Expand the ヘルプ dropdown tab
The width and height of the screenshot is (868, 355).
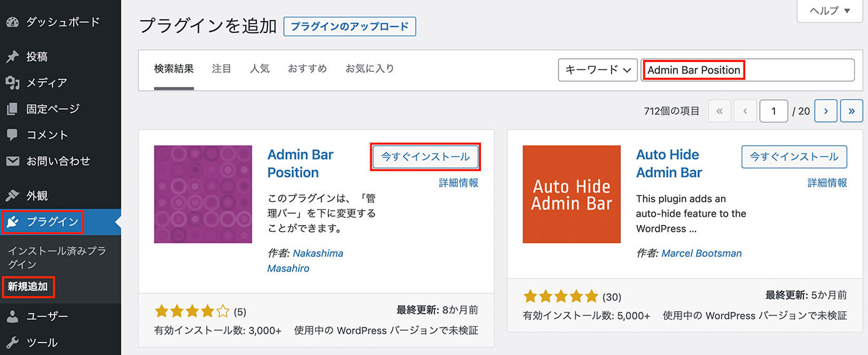(830, 11)
